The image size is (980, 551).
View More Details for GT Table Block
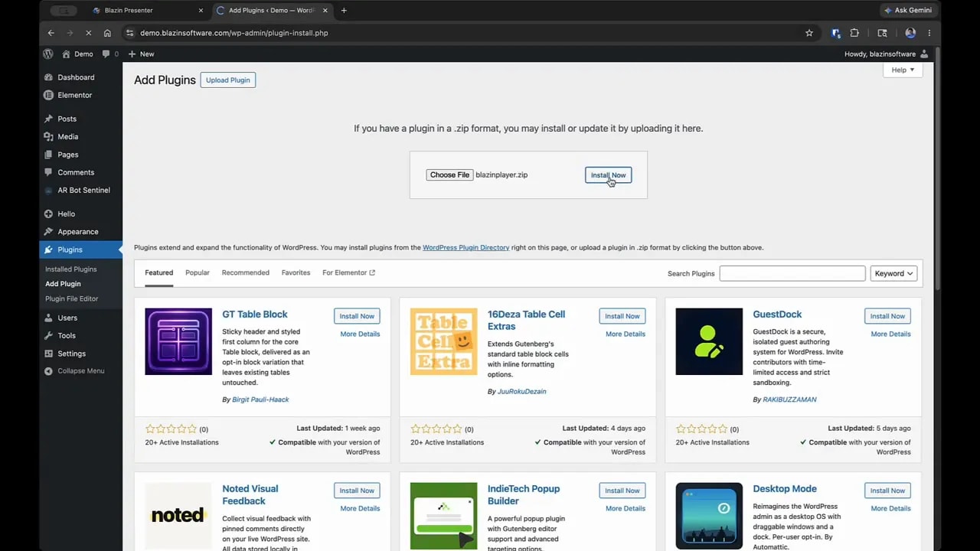360,334
